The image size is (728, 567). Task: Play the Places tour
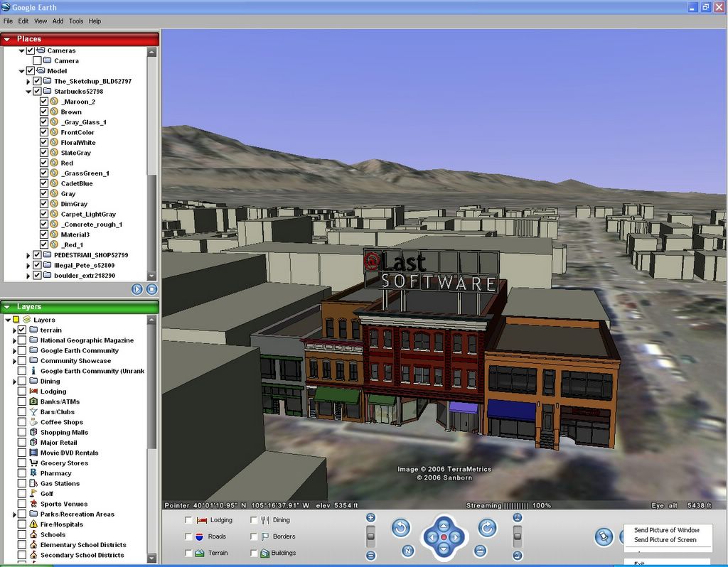(x=137, y=289)
